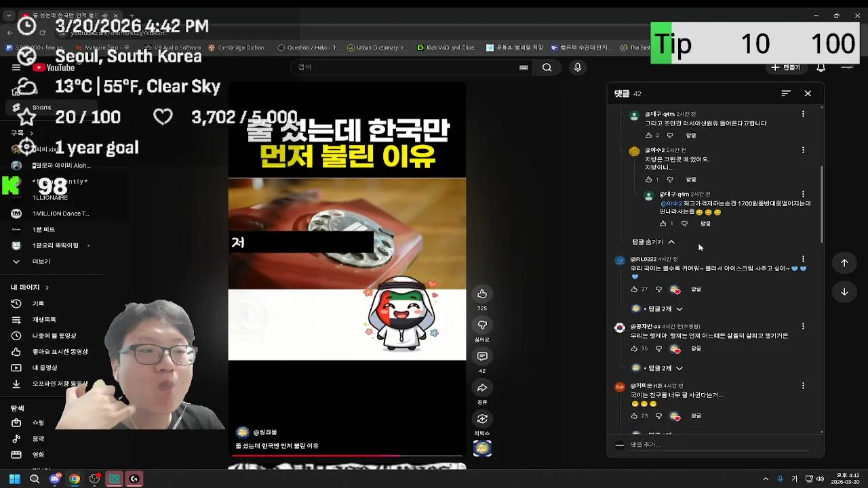This screenshot has width=868, height=488.
Task: Reply (답글) to the 지방은 그런곳 comment
Action: coord(690,180)
